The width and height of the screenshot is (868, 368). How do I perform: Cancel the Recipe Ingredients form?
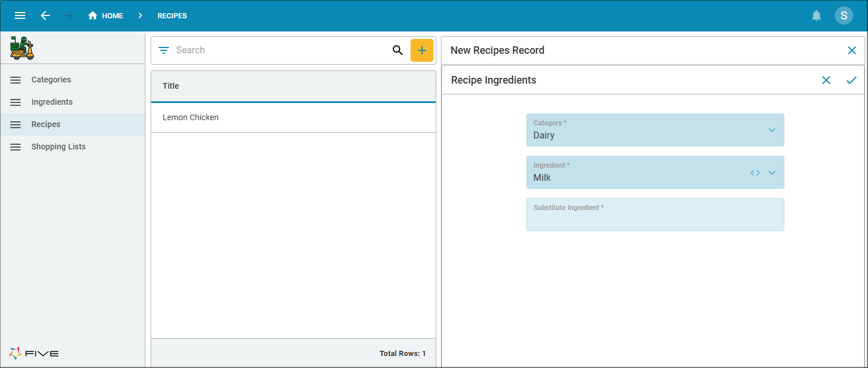pyautogui.click(x=826, y=80)
